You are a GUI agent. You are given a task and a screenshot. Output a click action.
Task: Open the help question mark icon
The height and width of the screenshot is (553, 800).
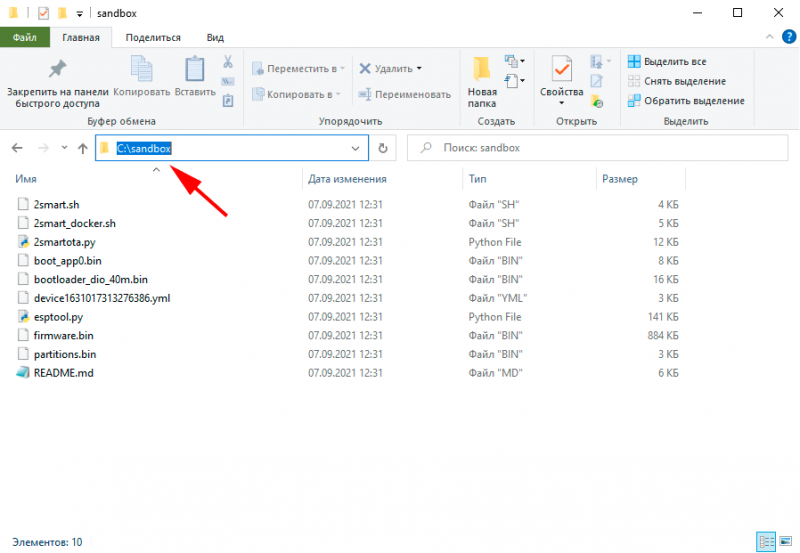coord(789,37)
